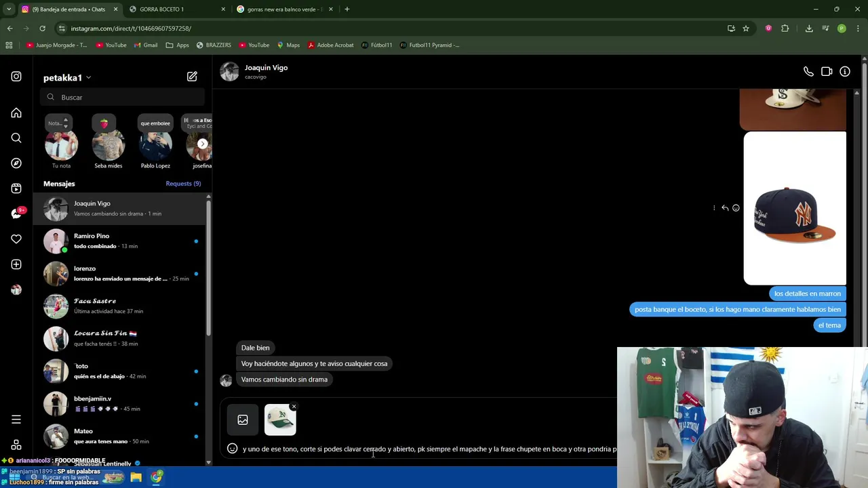This screenshot has width=868, height=488.
Task: Open Chrome three-dot menu
Action: pos(859,28)
